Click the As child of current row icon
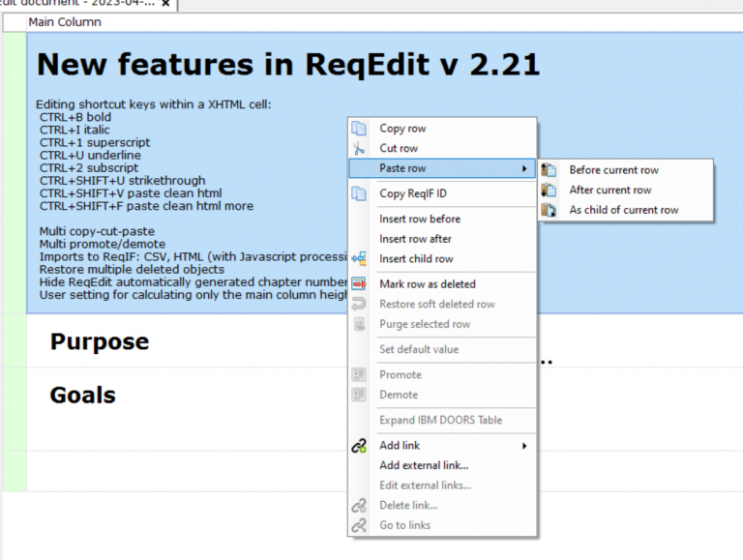Screen dimensions: 743x560 pos(549,210)
